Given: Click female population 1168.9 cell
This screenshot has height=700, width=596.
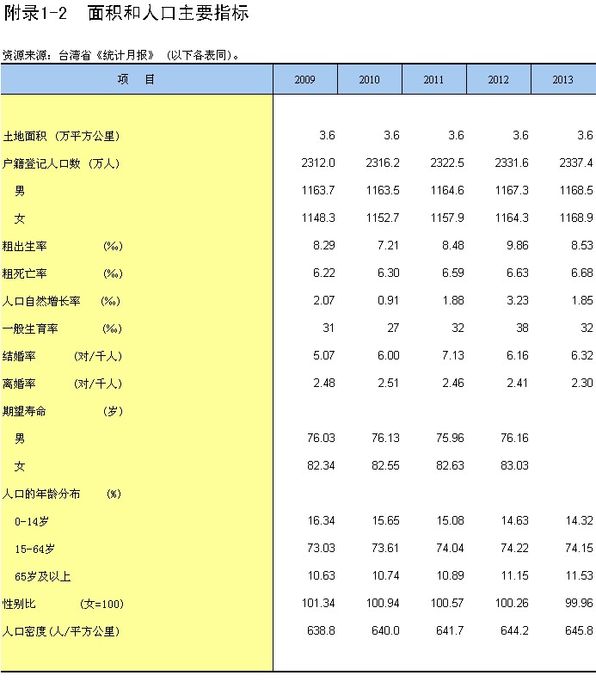Looking at the screenshot, I should point(576,218).
